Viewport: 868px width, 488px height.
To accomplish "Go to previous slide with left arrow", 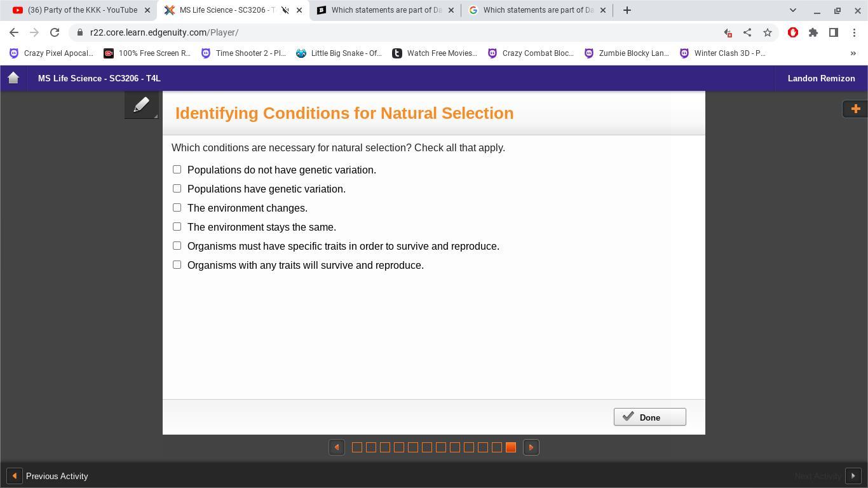I will pyautogui.click(x=337, y=447).
